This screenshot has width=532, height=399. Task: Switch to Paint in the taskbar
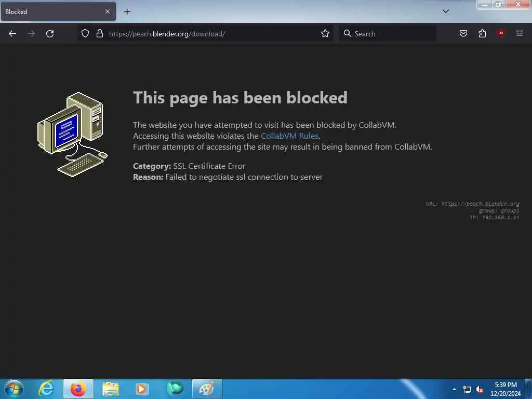pos(207,389)
